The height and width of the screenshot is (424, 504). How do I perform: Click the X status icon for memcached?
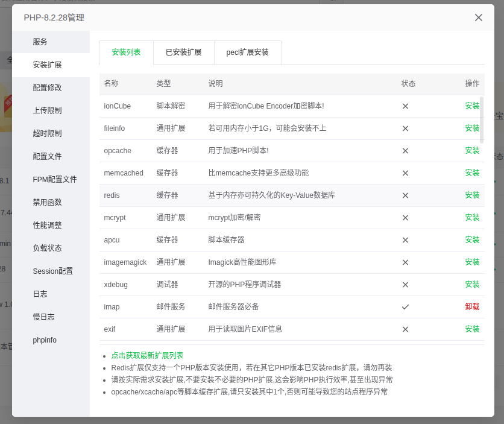(x=405, y=173)
